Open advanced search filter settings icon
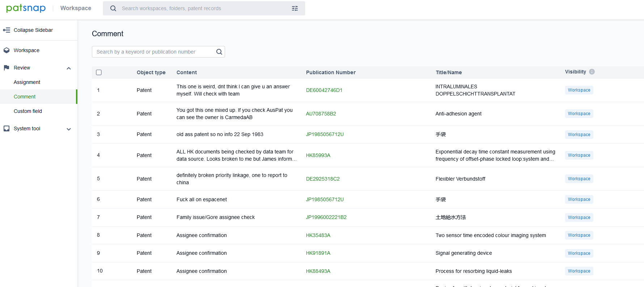The height and width of the screenshot is (287, 644). tap(295, 8)
